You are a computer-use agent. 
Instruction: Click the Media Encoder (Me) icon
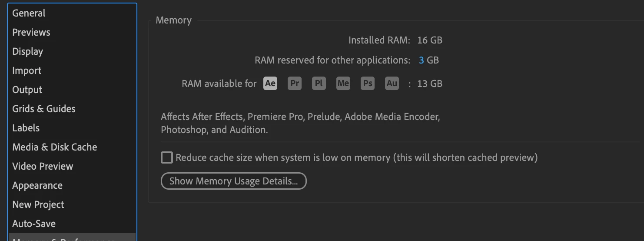[x=343, y=83]
